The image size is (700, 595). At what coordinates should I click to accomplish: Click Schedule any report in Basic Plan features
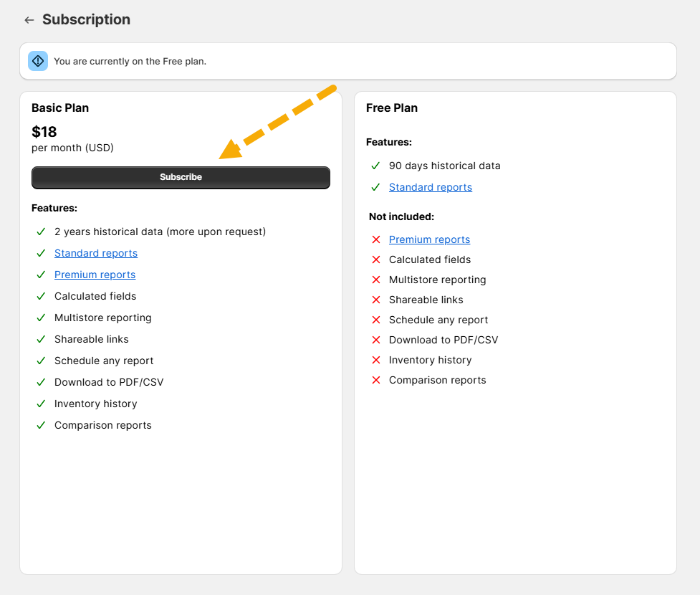click(x=104, y=361)
